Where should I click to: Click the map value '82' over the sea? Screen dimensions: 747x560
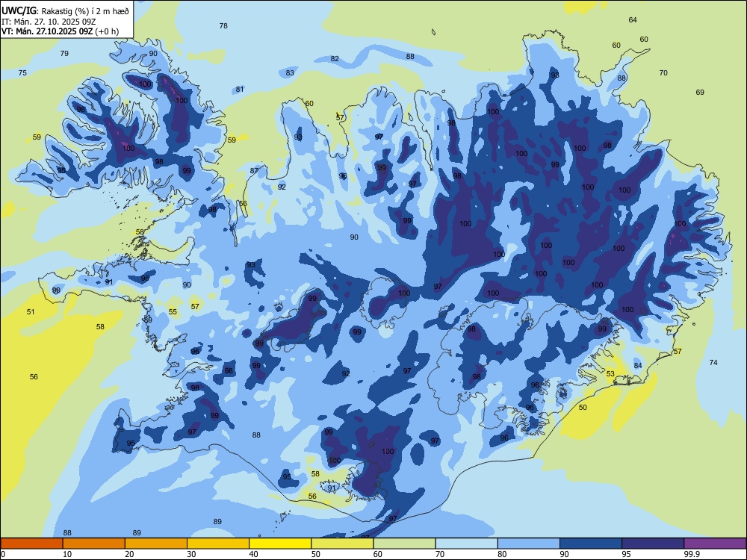tap(335, 58)
